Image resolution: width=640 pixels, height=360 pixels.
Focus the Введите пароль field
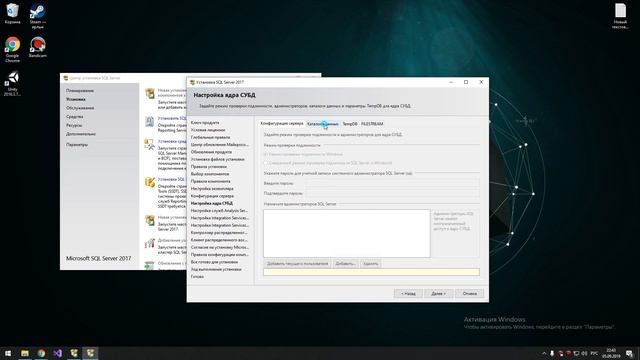(393, 183)
